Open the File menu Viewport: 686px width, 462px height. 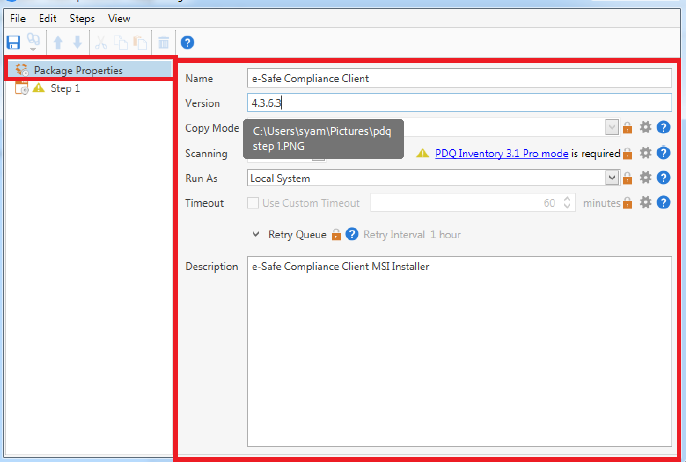click(x=18, y=18)
